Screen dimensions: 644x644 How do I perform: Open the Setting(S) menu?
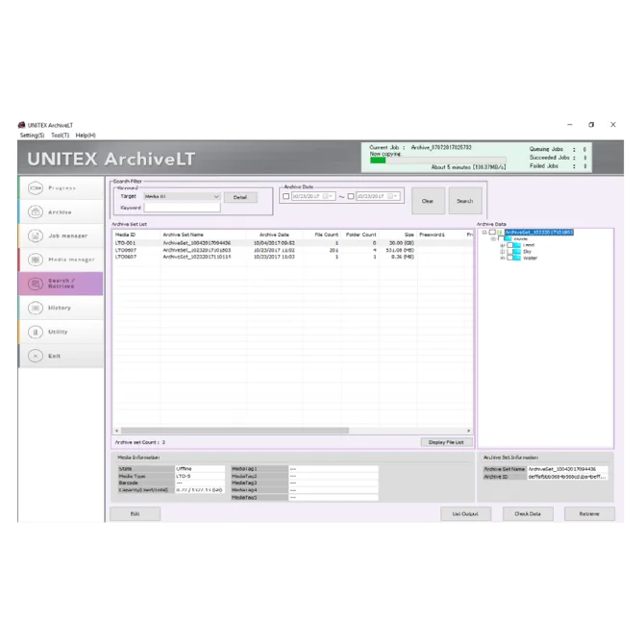pyautogui.click(x=32, y=136)
